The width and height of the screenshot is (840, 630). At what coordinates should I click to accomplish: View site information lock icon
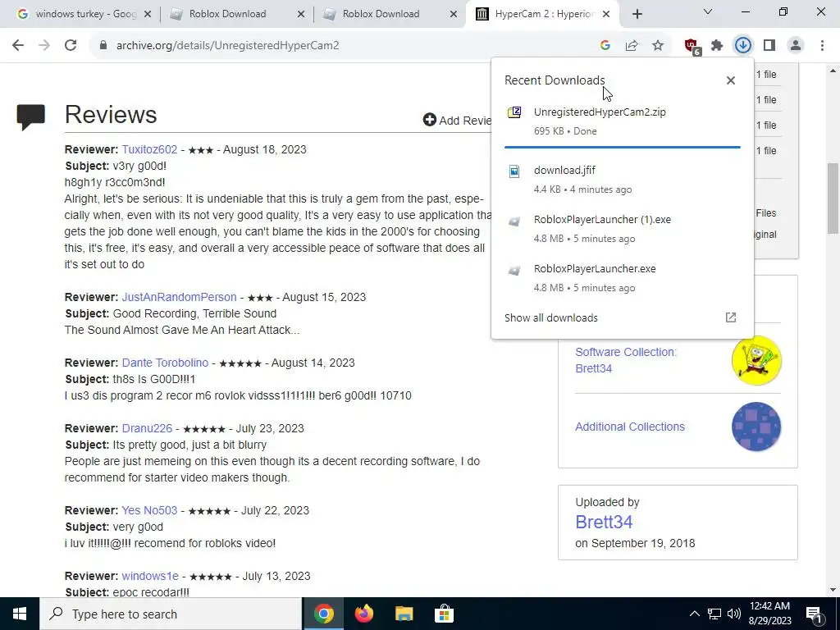click(103, 46)
